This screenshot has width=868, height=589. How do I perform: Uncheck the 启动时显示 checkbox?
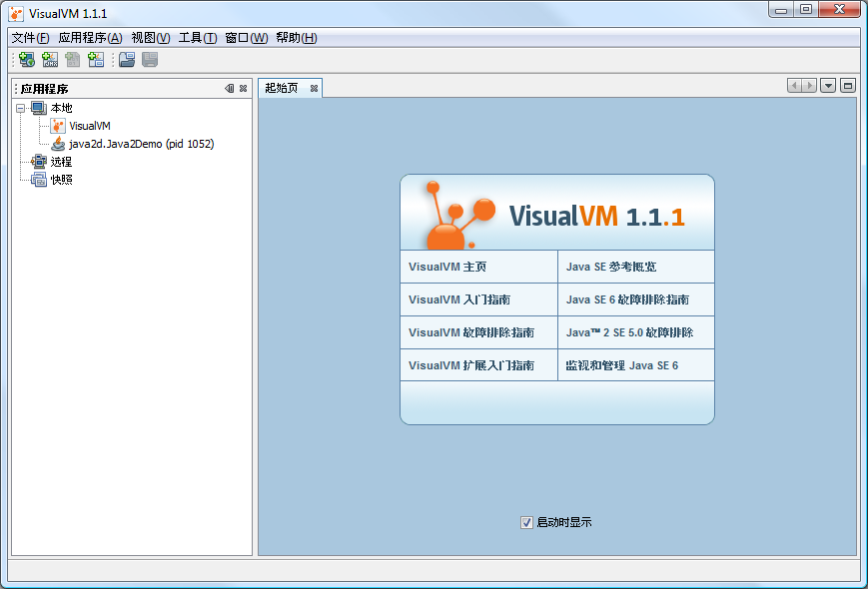pos(526,522)
